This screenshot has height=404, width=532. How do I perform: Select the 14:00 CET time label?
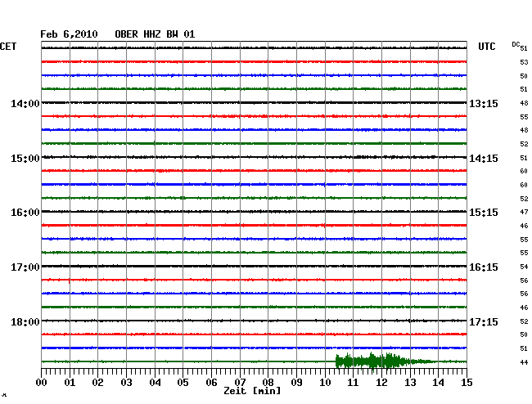pos(25,103)
